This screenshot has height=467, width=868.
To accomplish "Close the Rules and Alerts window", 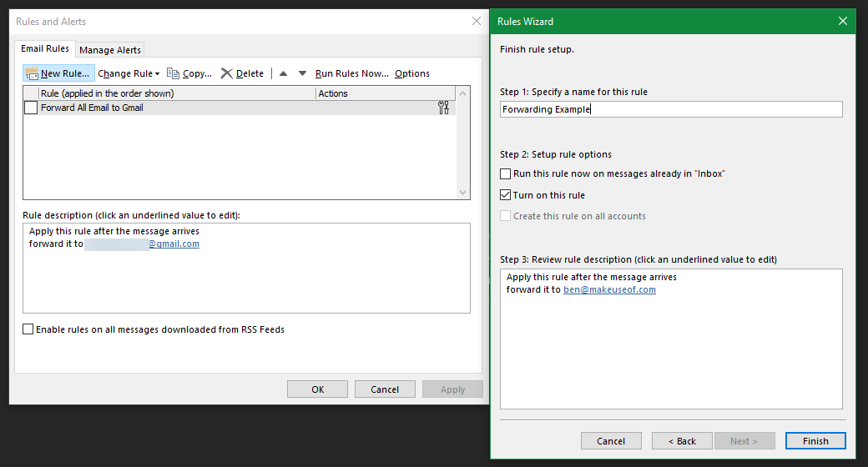I will [477, 21].
